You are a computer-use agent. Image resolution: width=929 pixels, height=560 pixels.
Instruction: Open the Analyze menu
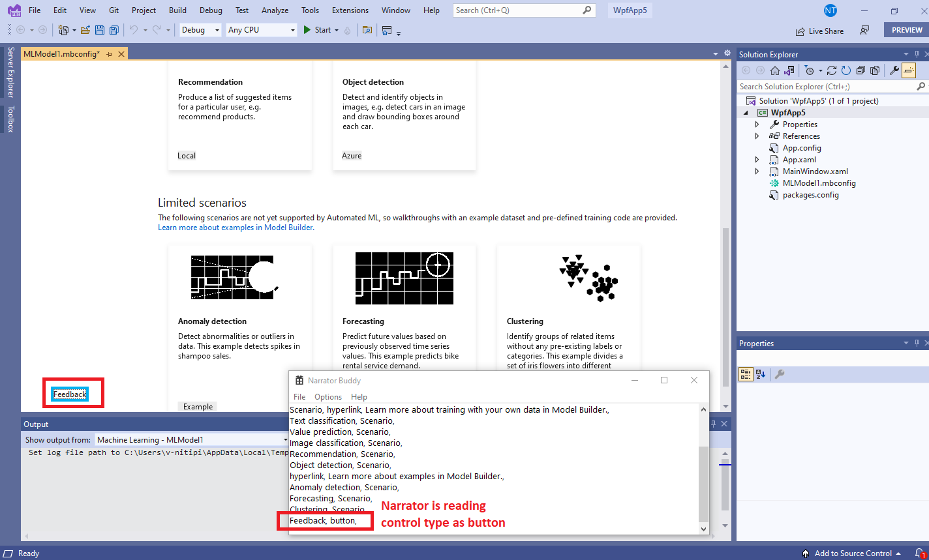click(x=275, y=10)
